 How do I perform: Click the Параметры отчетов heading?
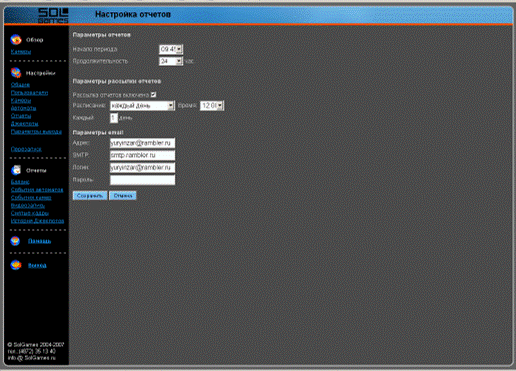102,35
